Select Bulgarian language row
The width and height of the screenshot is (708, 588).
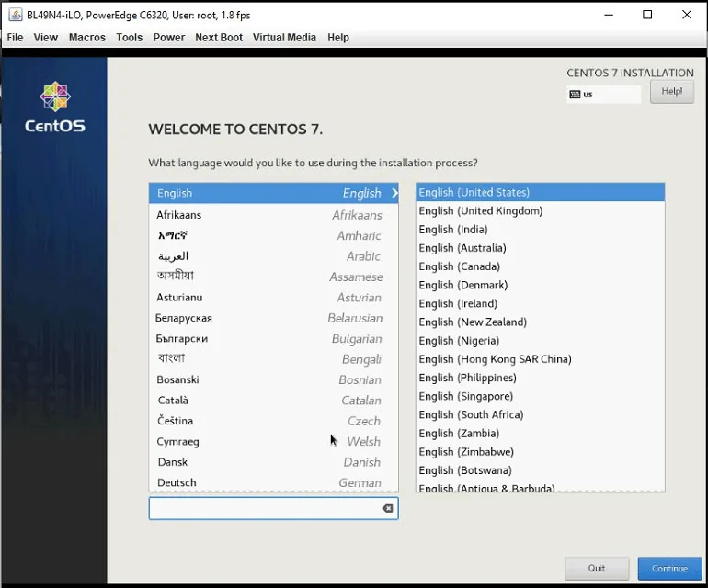point(274,338)
